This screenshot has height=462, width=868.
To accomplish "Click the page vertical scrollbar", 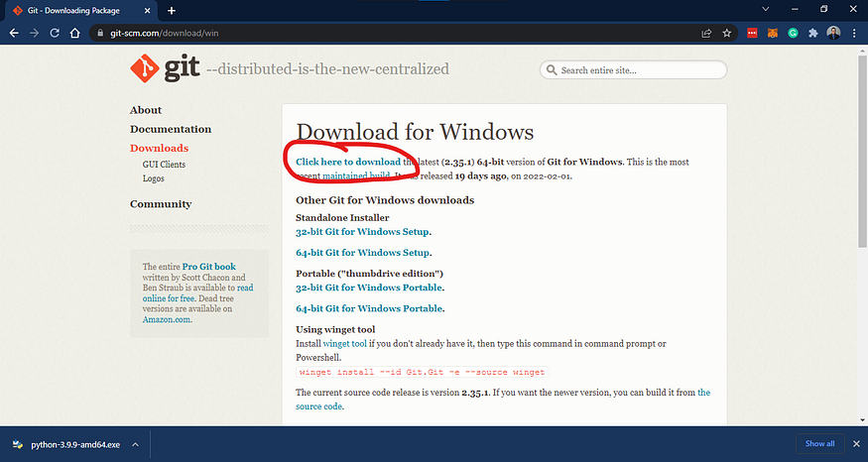I will 862,151.
